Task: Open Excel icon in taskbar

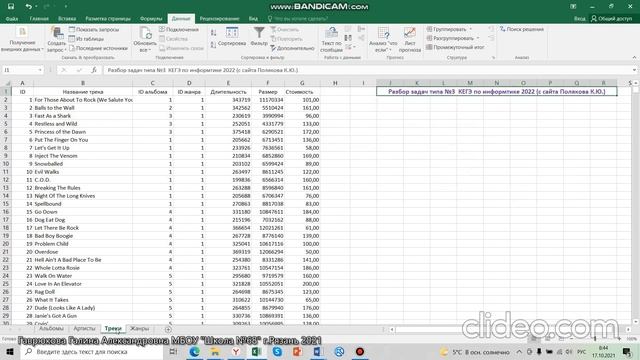Action: pos(256,352)
